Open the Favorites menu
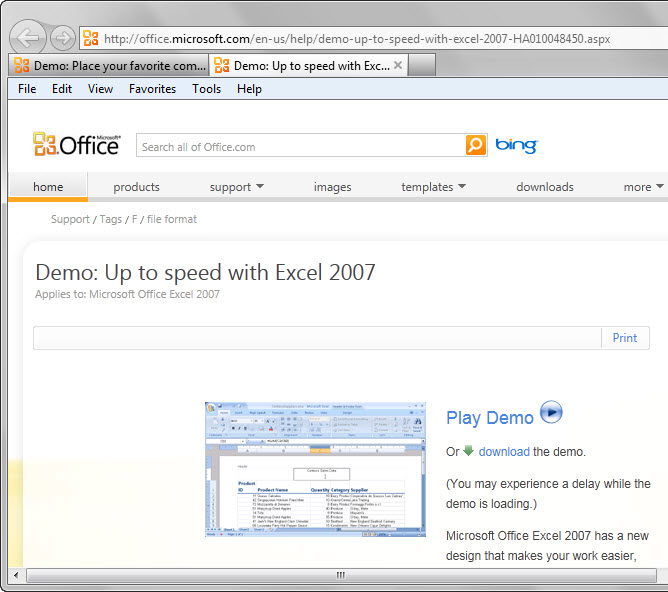This screenshot has width=668, height=592. click(x=152, y=89)
